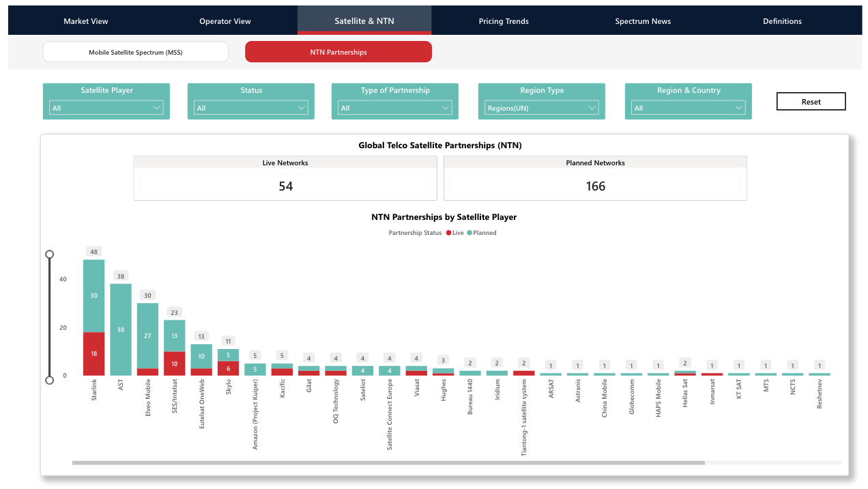The height and width of the screenshot is (489, 868).
Task: Click the Satellite Connect Europe bar
Action: coord(390,371)
